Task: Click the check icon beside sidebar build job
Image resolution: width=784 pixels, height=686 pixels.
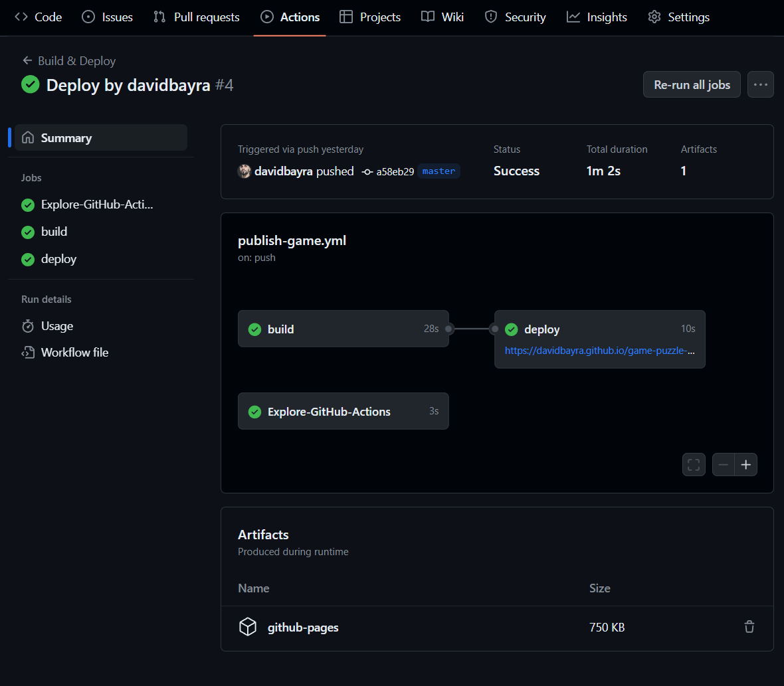Action: (x=28, y=232)
